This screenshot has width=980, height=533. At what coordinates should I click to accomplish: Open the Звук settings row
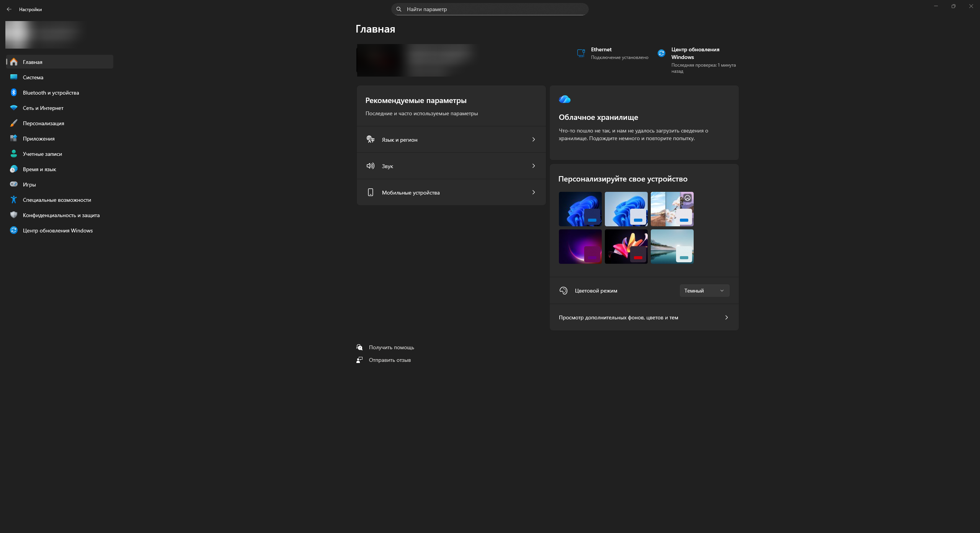click(x=451, y=166)
